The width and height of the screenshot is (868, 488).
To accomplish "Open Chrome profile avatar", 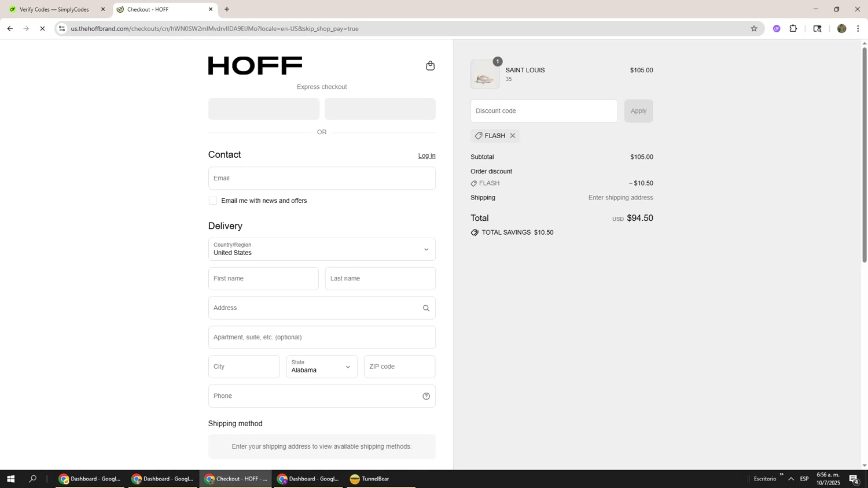I will pos(842,28).
